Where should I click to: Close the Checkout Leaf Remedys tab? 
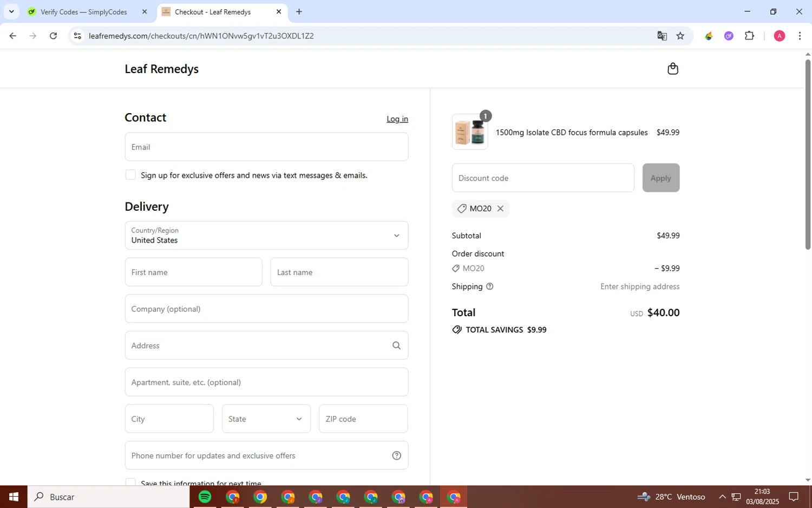pyautogui.click(x=279, y=12)
